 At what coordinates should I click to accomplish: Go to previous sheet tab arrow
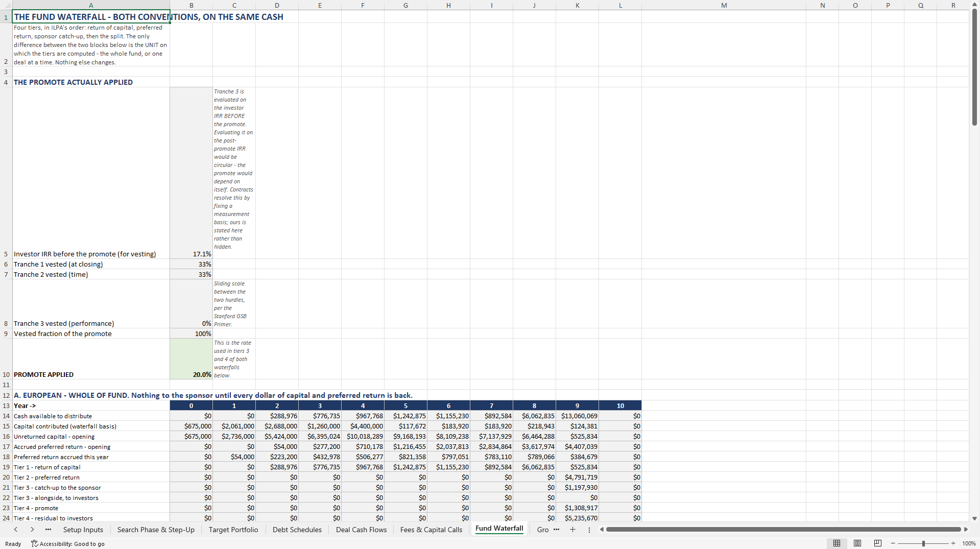(x=16, y=530)
